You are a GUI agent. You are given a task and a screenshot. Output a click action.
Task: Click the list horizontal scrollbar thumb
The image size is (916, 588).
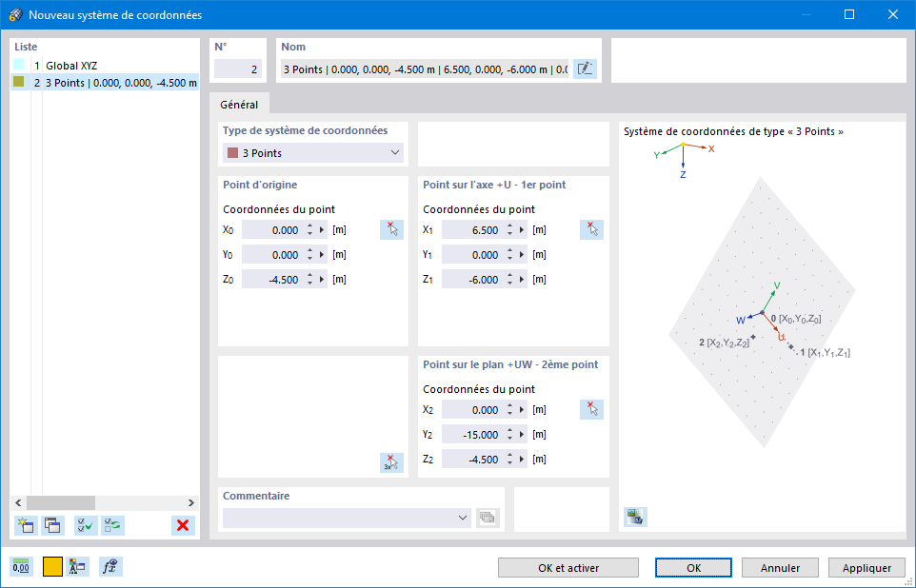click(61, 502)
